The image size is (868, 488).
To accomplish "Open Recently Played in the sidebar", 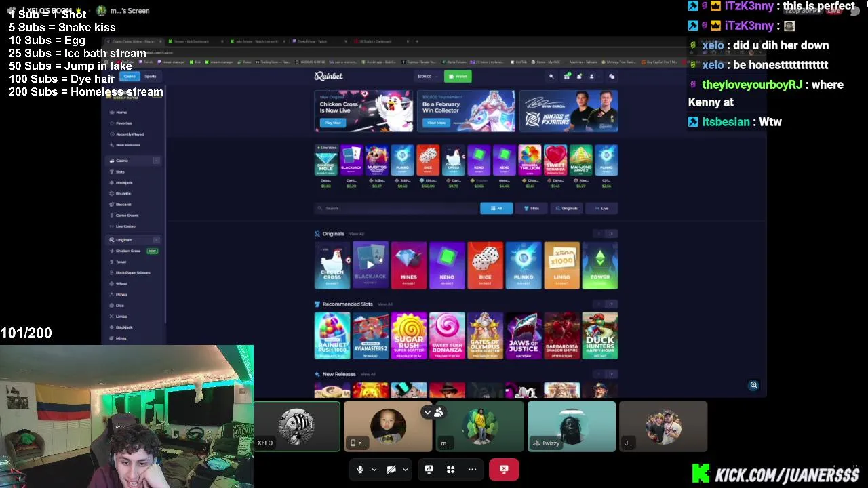I will coord(129,134).
